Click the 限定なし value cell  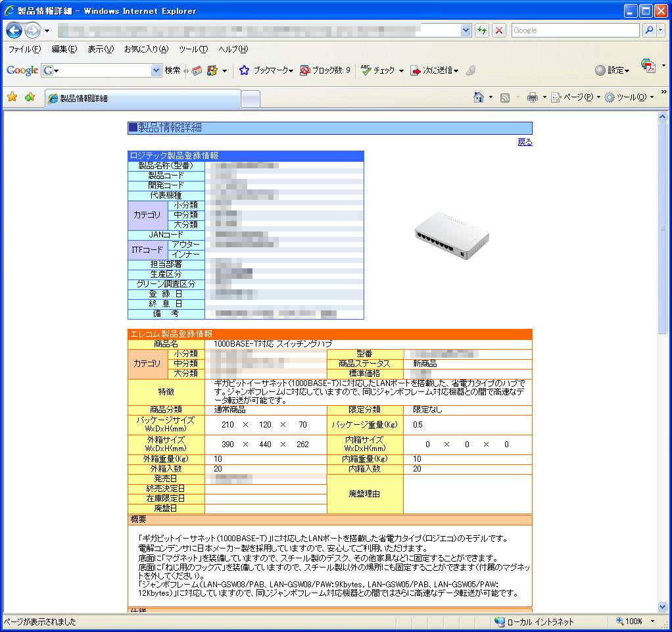point(427,410)
